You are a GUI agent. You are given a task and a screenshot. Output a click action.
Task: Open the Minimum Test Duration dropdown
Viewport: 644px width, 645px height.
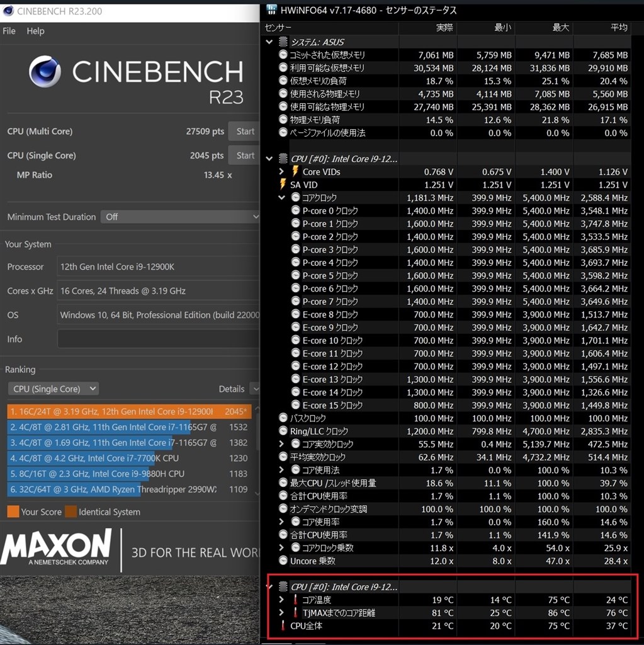[x=180, y=217]
